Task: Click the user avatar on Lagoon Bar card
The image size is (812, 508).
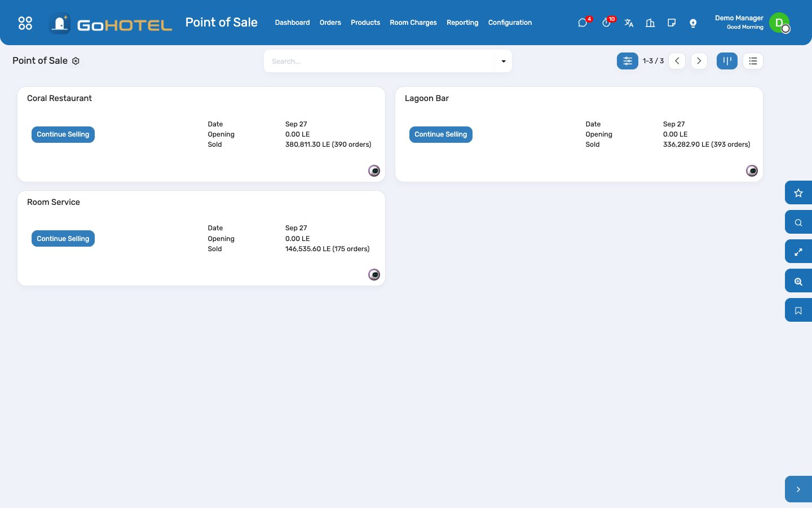Action: (752, 170)
